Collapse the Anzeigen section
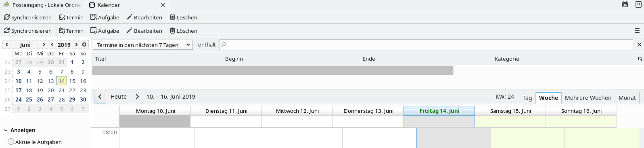This screenshot has height=148, width=644. 6,130
